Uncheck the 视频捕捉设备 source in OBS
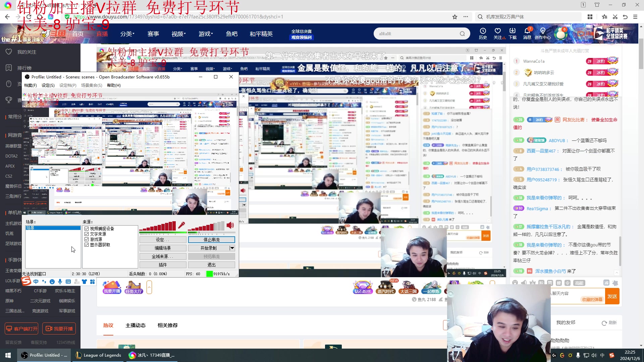644x362 pixels. (x=87, y=229)
